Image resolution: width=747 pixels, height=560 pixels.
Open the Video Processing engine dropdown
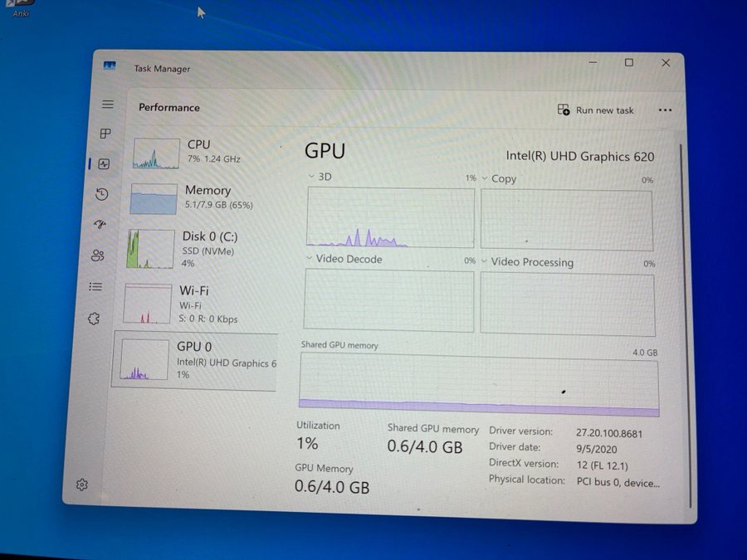[x=484, y=262]
